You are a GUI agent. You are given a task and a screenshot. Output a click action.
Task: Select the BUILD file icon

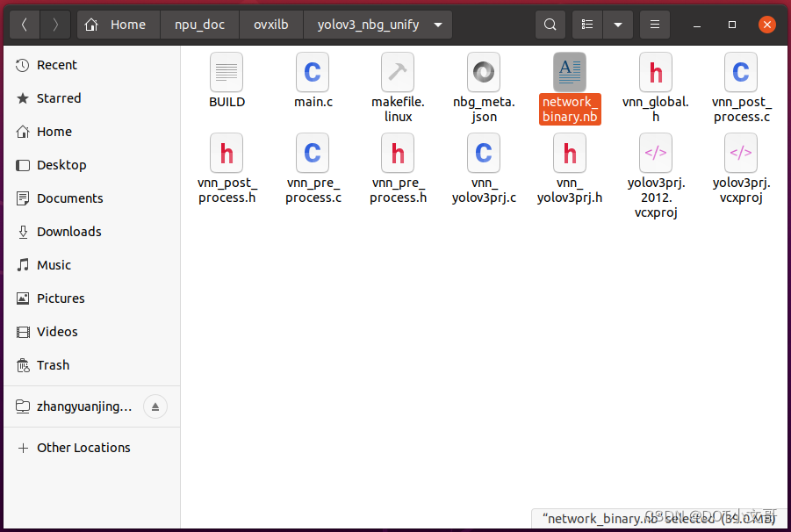click(x=227, y=72)
